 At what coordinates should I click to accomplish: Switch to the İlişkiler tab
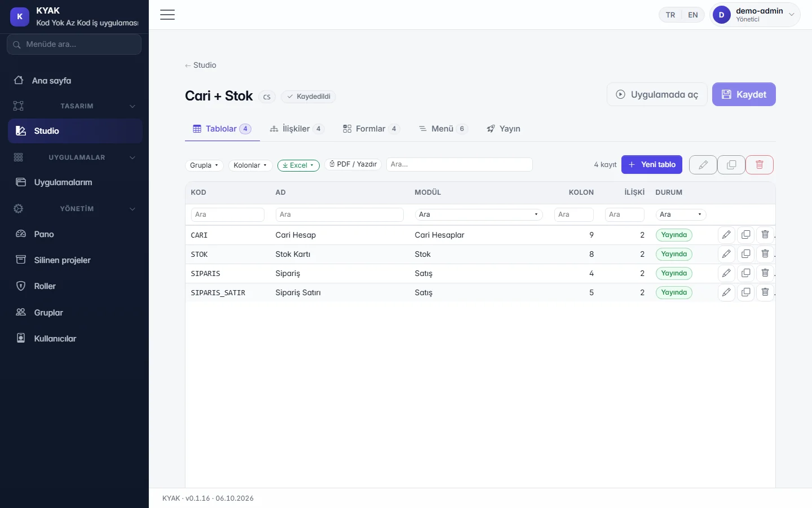(x=297, y=129)
